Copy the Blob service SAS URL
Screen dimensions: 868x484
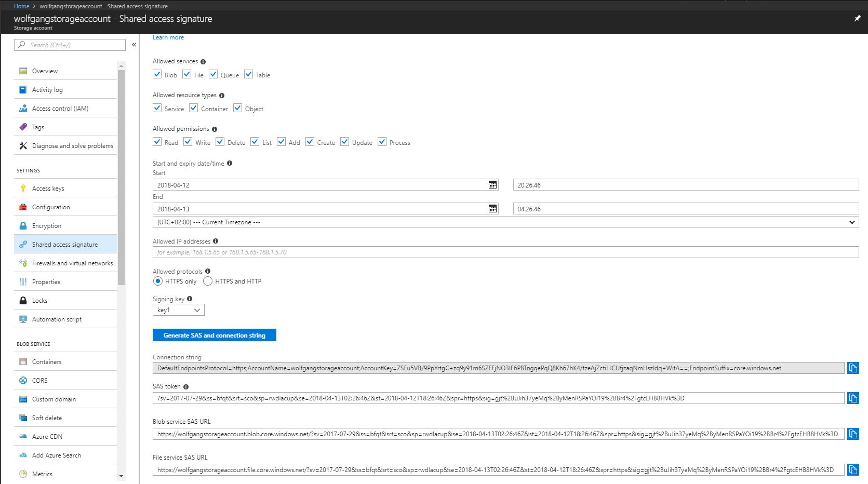(853, 434)
